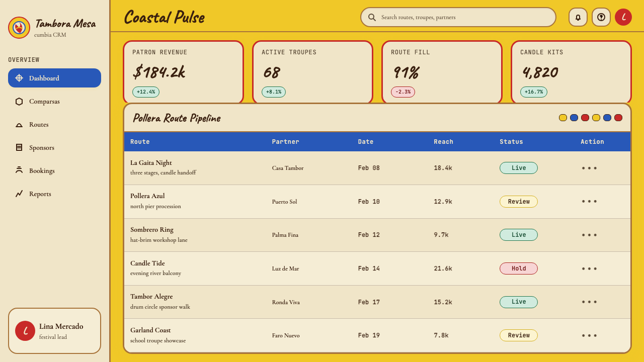Open action menu for Candle Tide
Viewport: 644px width, 362px height.
point(589,268)
